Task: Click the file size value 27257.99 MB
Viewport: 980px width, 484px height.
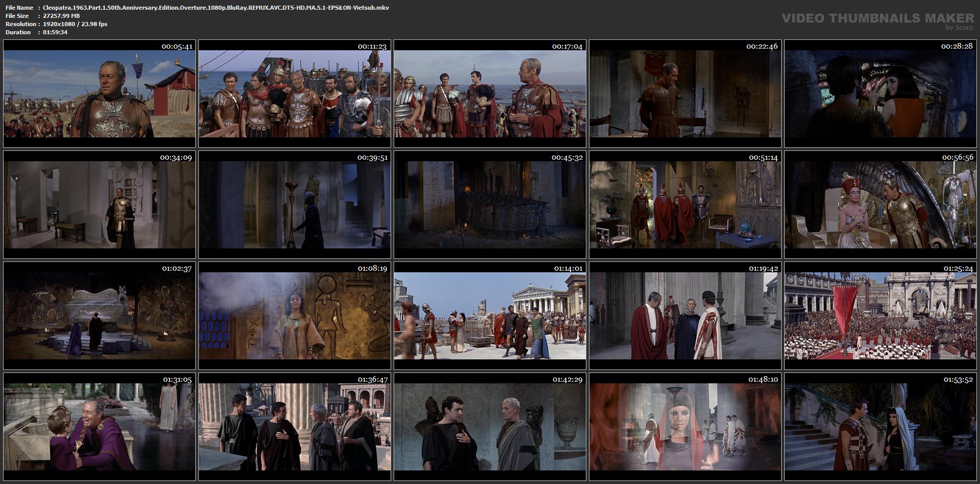Action: click(x=61, y=16)
